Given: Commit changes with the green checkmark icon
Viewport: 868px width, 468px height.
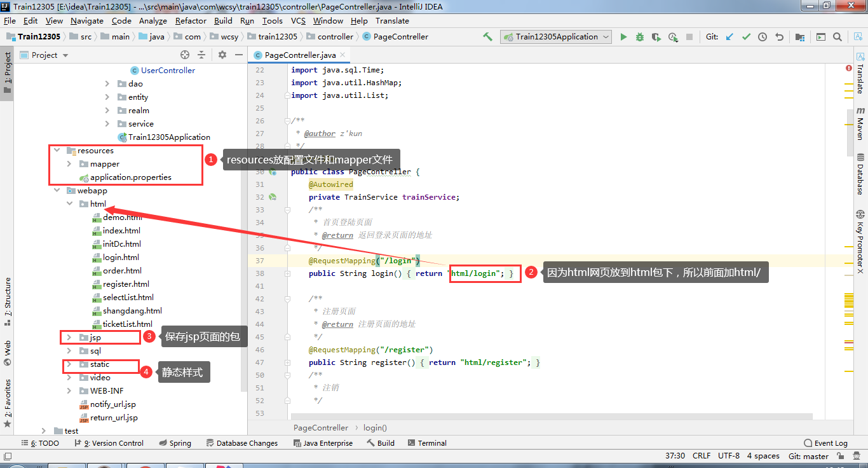Looking at the screenshot, I should pos(745,36).
